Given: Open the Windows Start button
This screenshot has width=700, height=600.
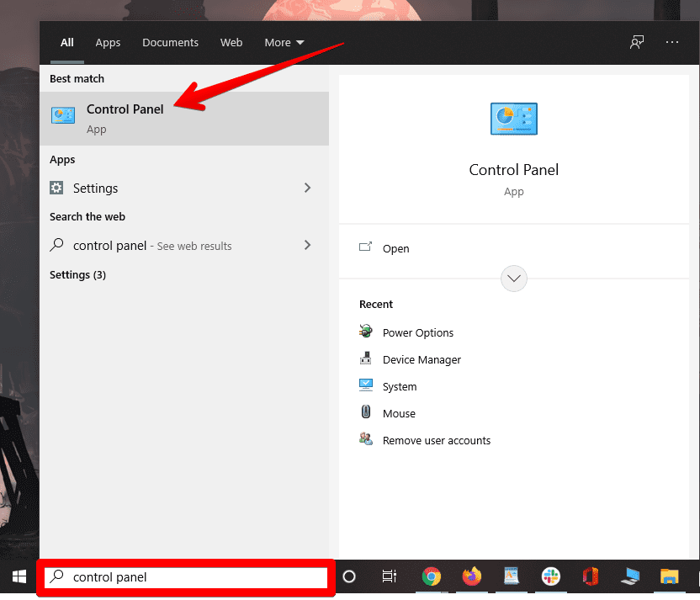Looking at the screenshot, I should (x=19, y=576).
